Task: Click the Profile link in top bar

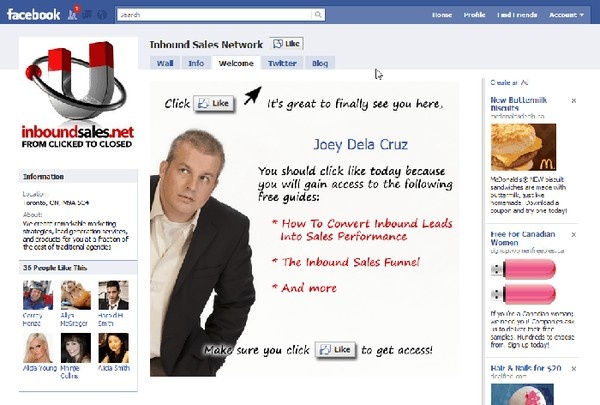Action: [x=474, y=15]
